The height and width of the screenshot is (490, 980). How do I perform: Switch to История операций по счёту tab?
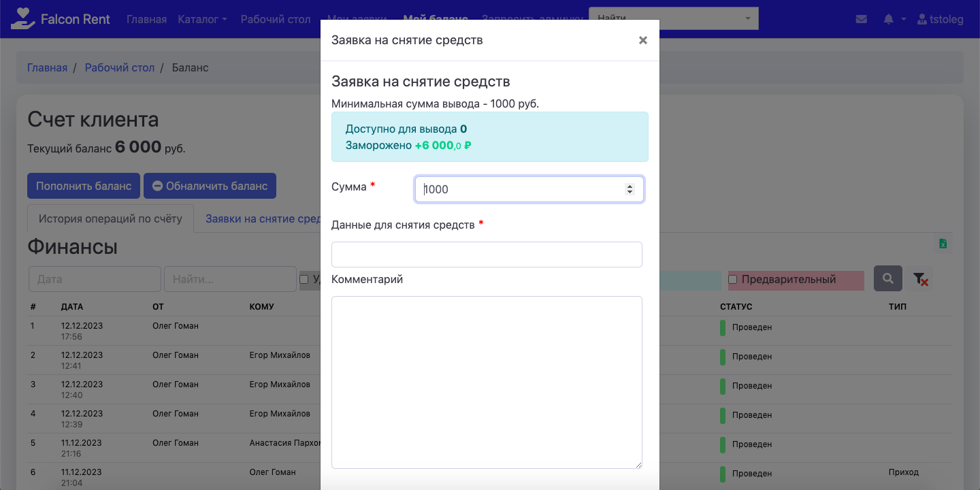coord(110,218)
